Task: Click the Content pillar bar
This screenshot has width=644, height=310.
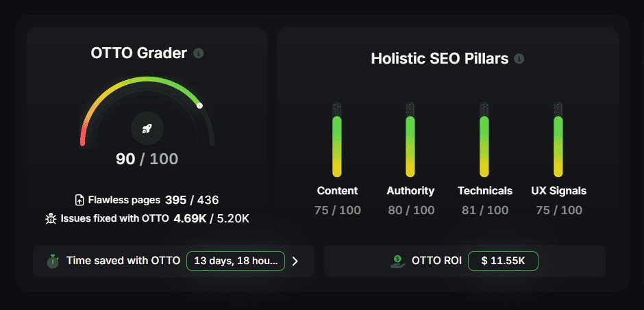Action: pyautogui.click(x=337, y=146)
